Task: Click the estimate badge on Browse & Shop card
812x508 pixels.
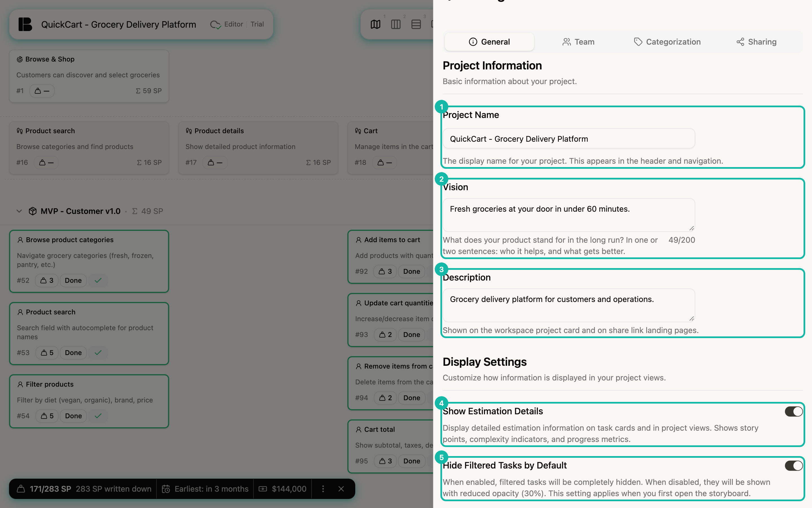Action: (x=42, y=91)
